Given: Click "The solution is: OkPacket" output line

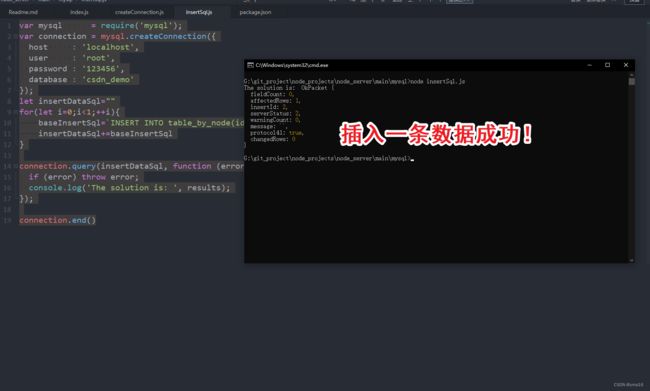Looking at the screenshot, I should tap(289, 88).
